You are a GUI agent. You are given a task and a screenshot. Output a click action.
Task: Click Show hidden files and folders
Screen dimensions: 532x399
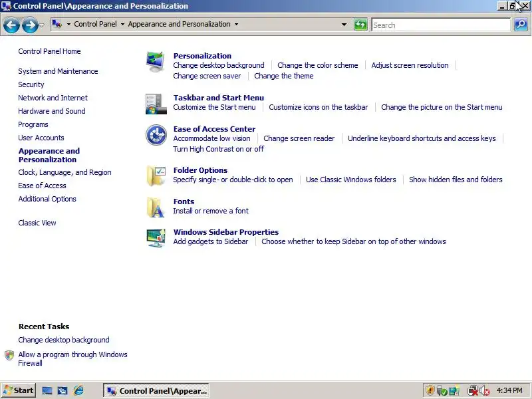click(x=456, y=180)
